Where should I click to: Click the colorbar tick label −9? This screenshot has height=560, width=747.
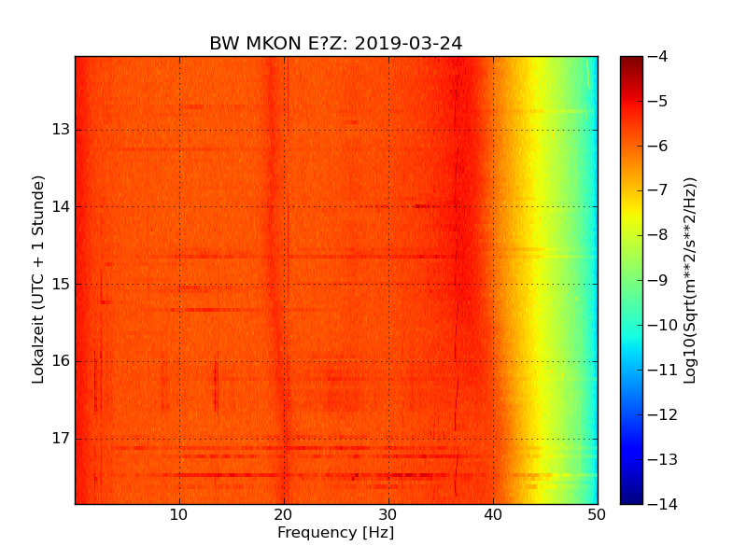[658, 280]
